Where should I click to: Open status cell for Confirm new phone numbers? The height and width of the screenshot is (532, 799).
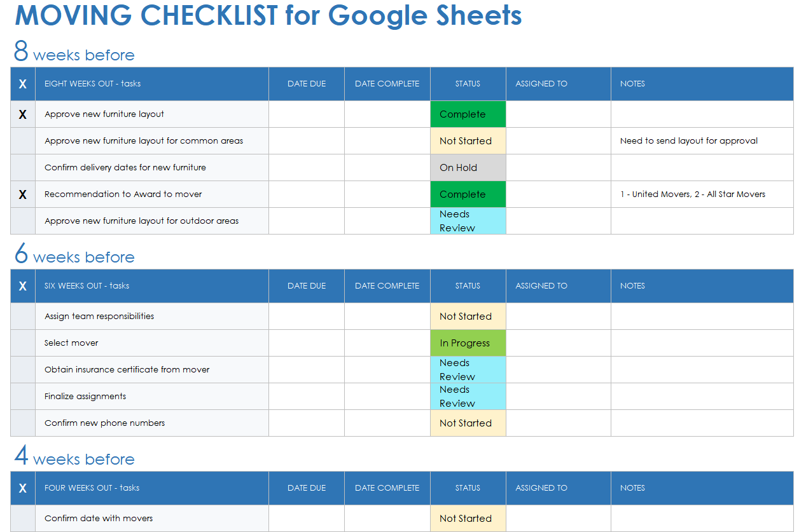click(468, 423)
